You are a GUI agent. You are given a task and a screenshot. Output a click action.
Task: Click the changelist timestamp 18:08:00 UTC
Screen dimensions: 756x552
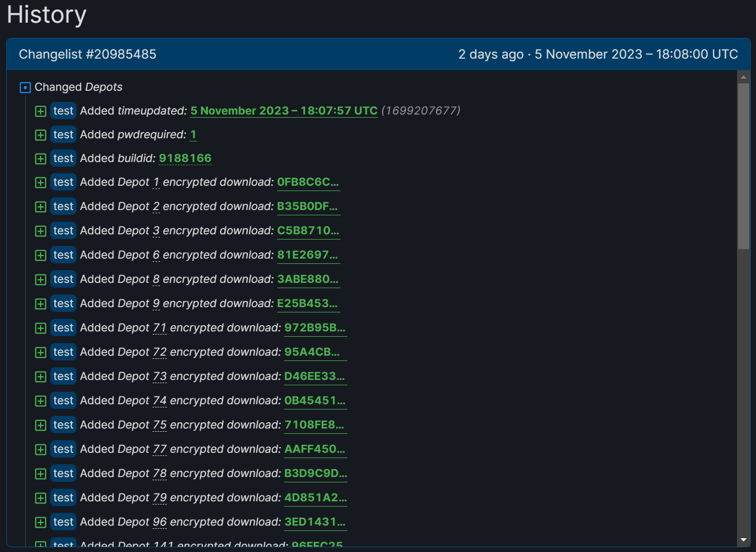pyautogui.click(x=697, y=54)
